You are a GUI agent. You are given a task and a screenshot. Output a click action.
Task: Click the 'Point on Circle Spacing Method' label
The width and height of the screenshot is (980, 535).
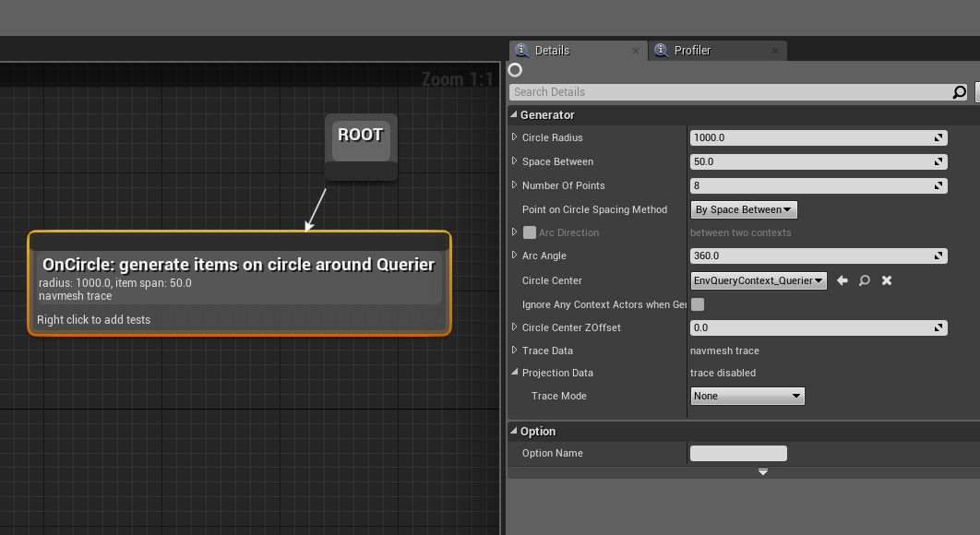click(x=594, y=209)
